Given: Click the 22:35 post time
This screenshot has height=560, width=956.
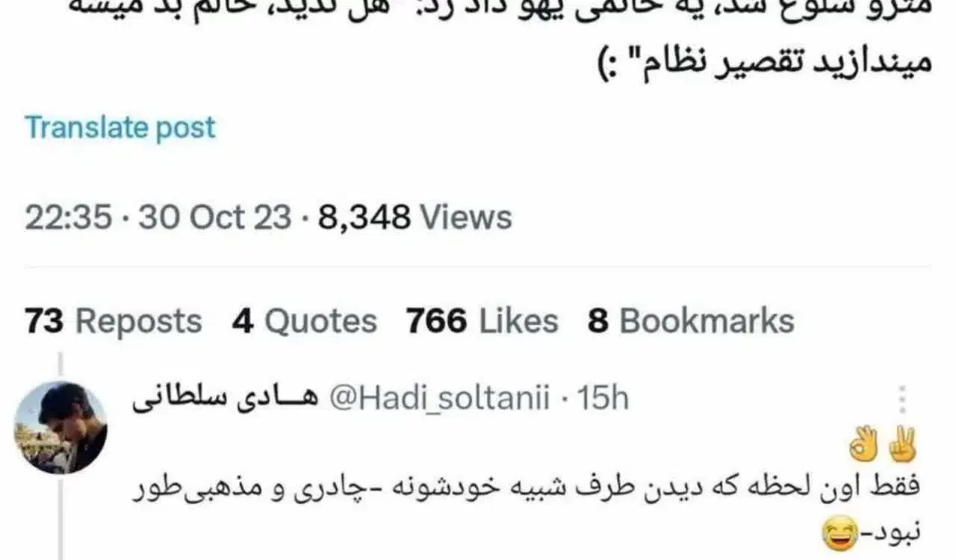Looking at the screenshot, I should pyautogui.click(x=69, y=218).
